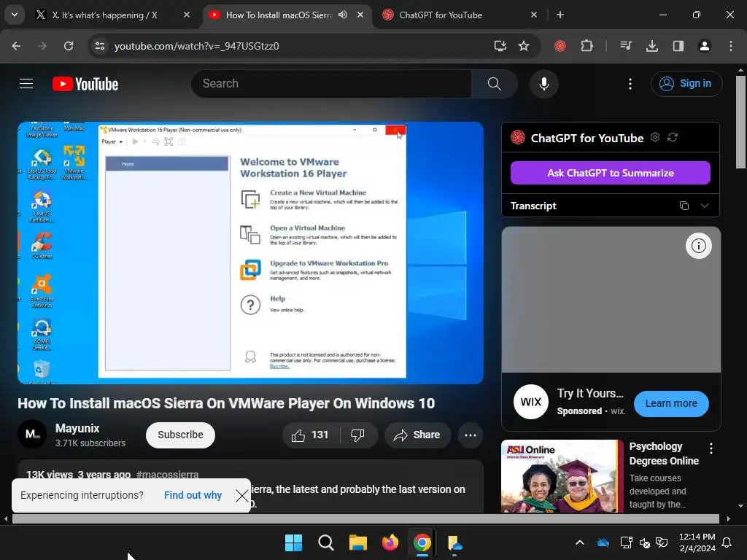Viewport: 747px width, 560px height.
Task: Open Mayunix channel avatar
Action: pos(32,434)
